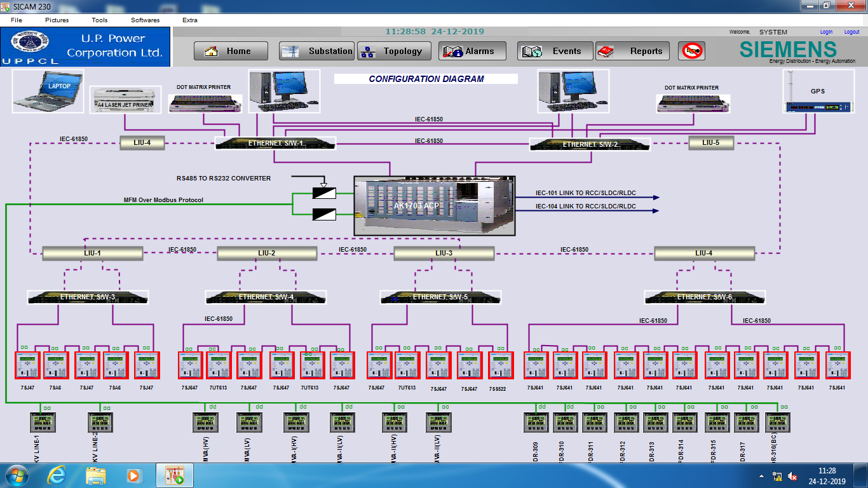This screenshot has width=868, height=488.
Task: Open the Home screen button
Action: pyautogui.click(x=231, y=51)
